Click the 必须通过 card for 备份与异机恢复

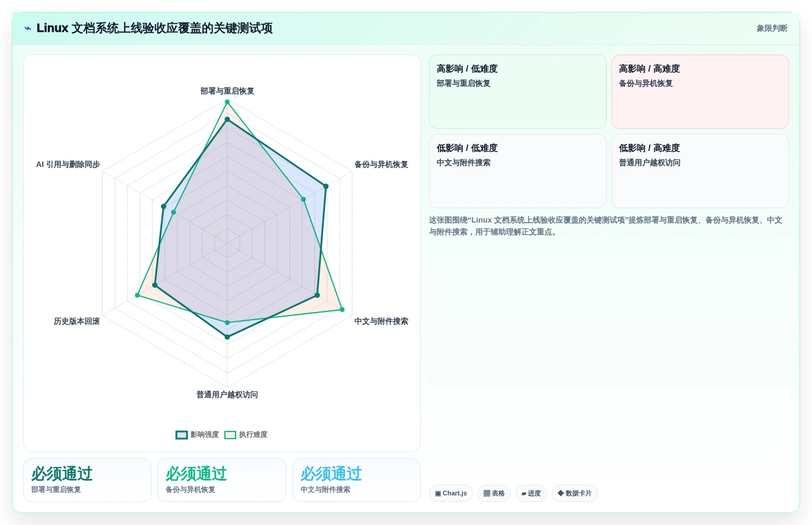tap(222, 480)
